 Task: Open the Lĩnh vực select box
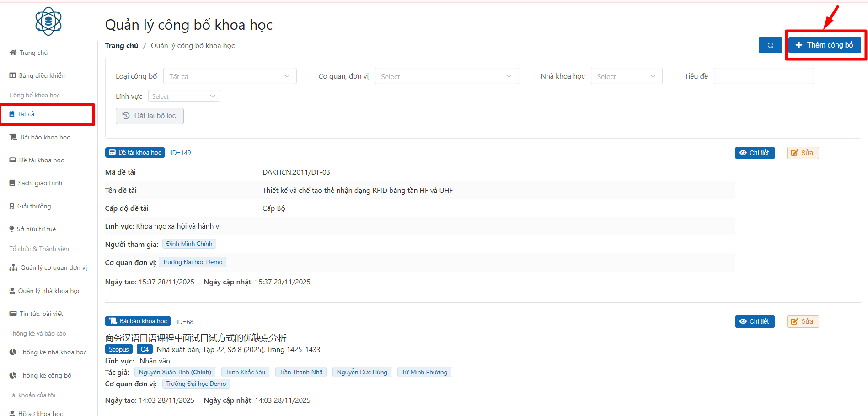click(184, 96)
